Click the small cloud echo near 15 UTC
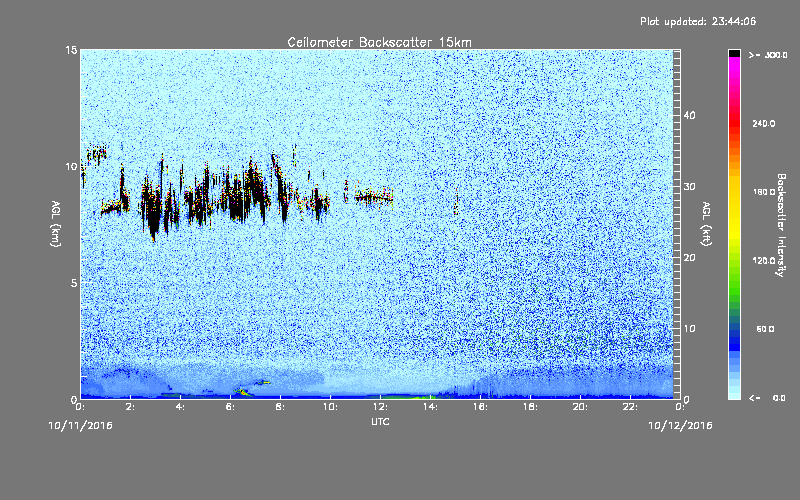 456,202
